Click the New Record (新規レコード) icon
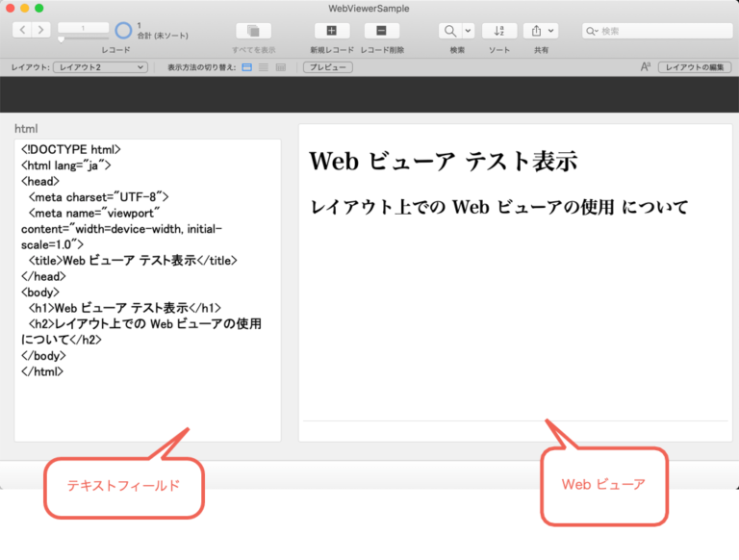The width and height of the screenshot is (739, 560). (x=331, y=31)
